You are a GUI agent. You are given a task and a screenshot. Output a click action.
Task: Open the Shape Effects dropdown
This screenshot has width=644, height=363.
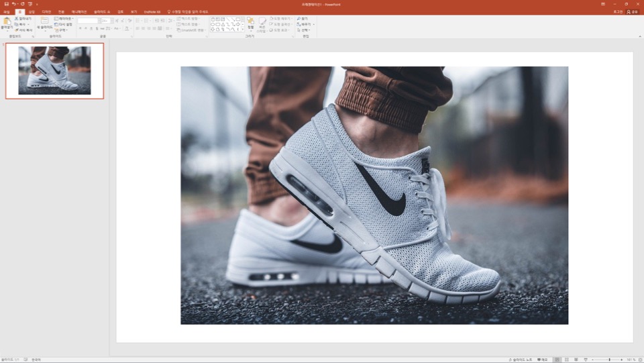[x=280, y=30]
